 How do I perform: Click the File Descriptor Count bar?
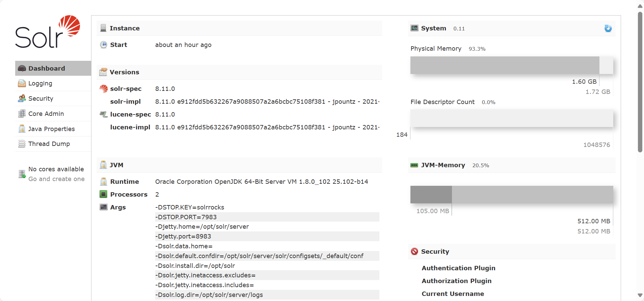[x=512, y=119]
